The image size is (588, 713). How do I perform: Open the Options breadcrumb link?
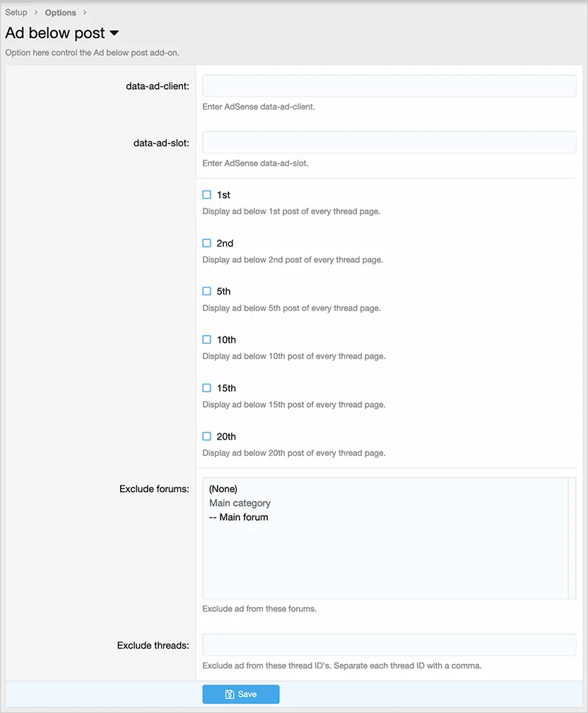coord(60,13)
